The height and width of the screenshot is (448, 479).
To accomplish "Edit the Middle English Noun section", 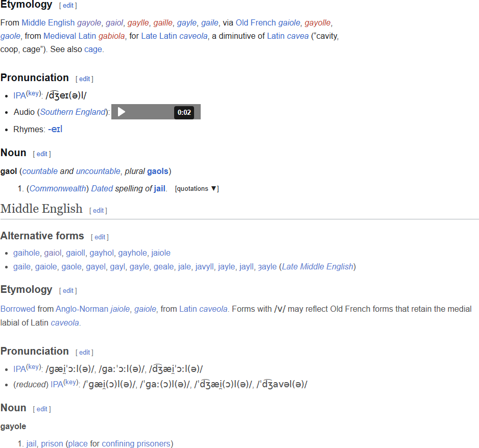I will (x=42, y=409).
